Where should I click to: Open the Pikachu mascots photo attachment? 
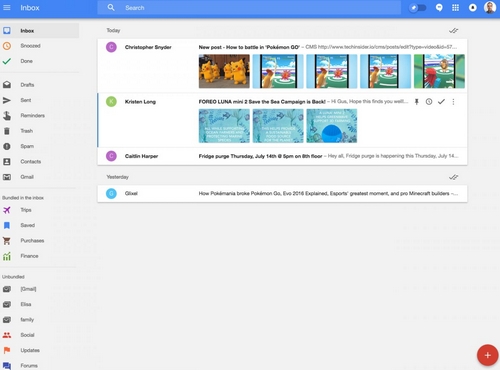(224, 71)
